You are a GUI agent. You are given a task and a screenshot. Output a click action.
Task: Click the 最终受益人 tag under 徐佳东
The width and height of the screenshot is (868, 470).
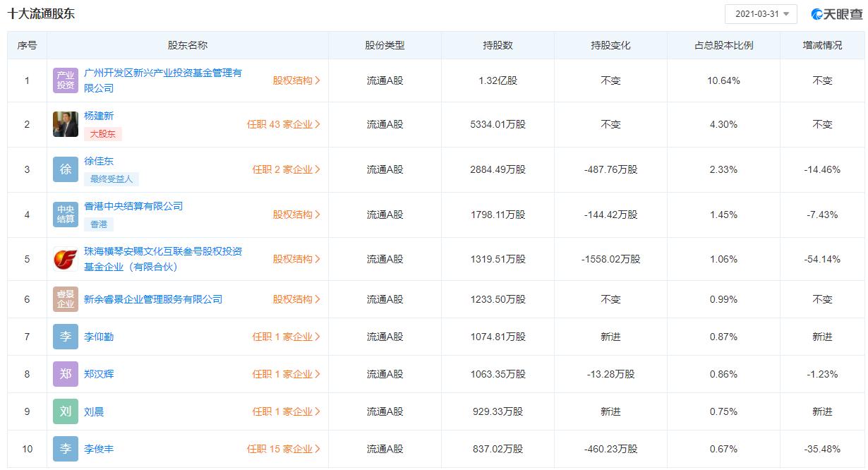[x=111, y=179]
